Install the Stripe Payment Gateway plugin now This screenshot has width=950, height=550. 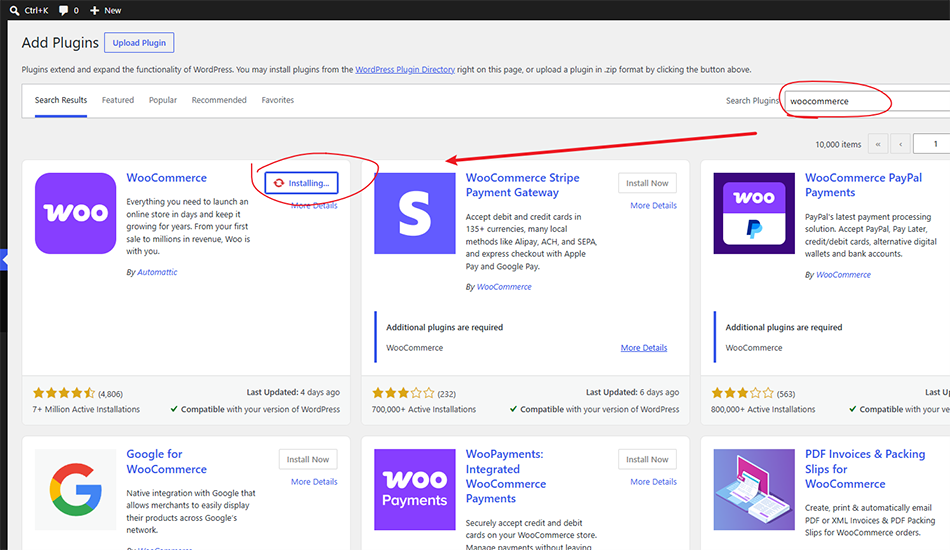click(647, 183)
